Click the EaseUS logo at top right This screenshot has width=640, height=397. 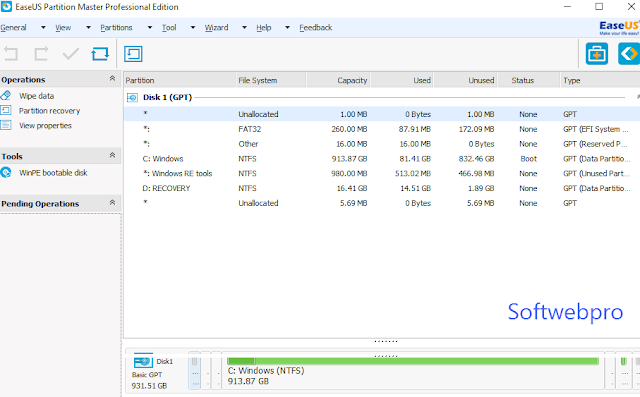619,28
